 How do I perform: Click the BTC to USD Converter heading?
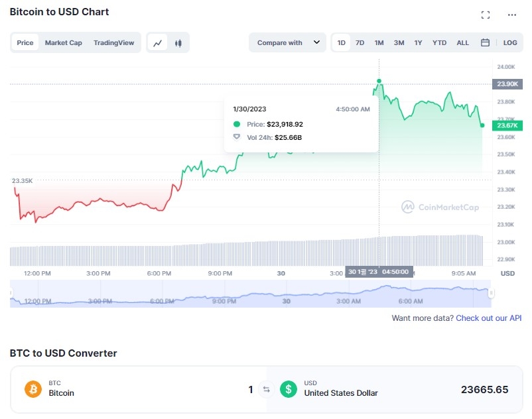[64, 353]
